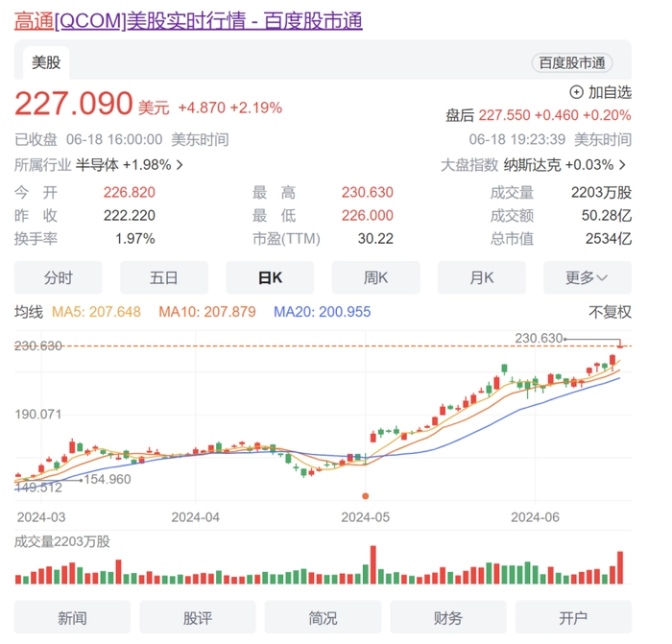The height and width of the screenshot is (644, 672).
Task: Click the 百度股市通 badge
Action: pos(572,62)
